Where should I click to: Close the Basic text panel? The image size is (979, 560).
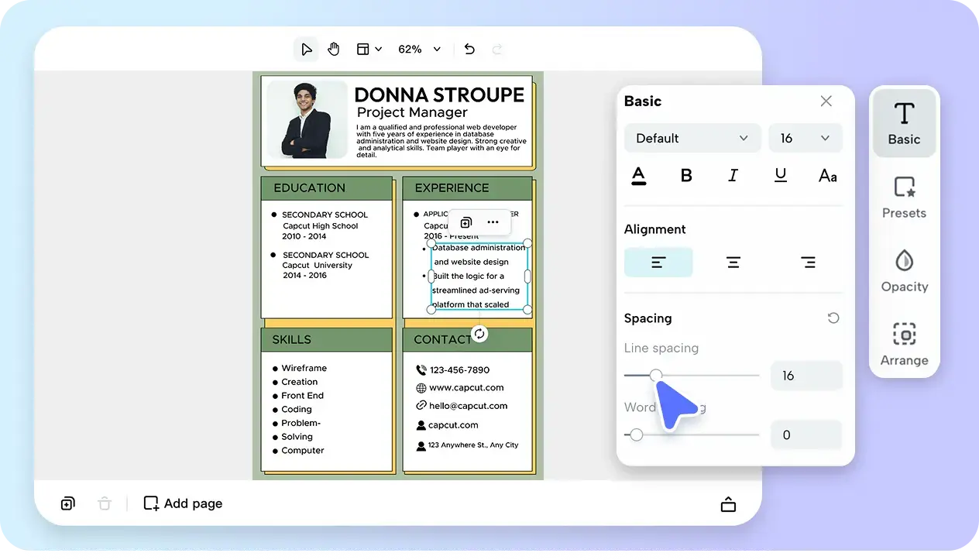pos(826,101)
